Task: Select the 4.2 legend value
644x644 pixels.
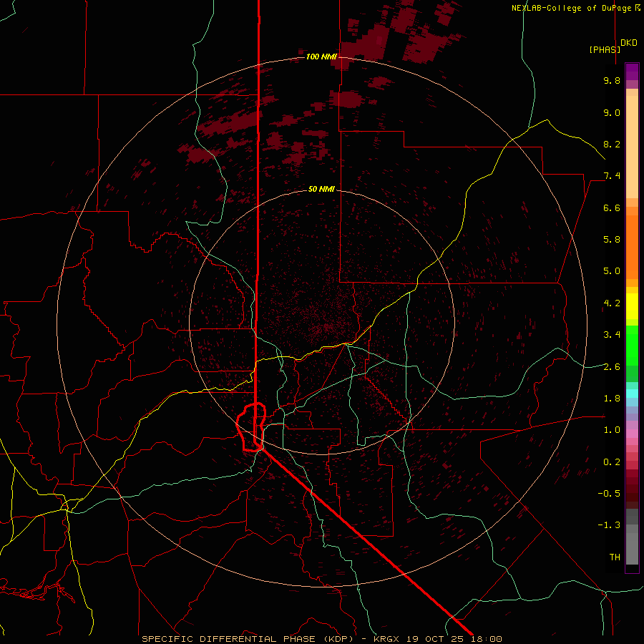Action: [x=612, y=303]
